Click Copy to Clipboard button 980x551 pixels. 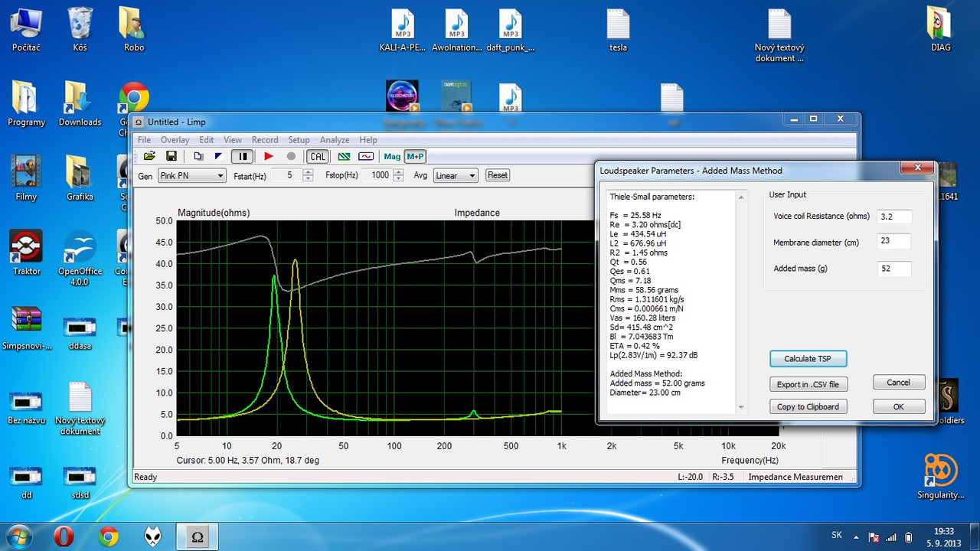pyautogui.click(x=808, y=406)
